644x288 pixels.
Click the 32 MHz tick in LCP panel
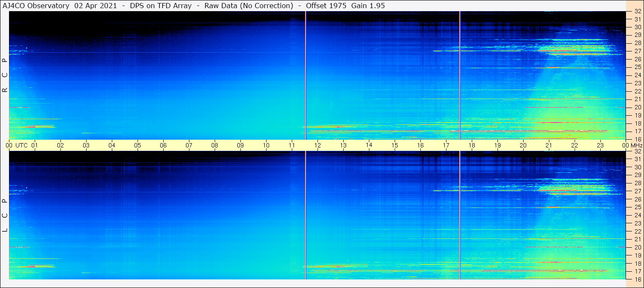point(637,151)
